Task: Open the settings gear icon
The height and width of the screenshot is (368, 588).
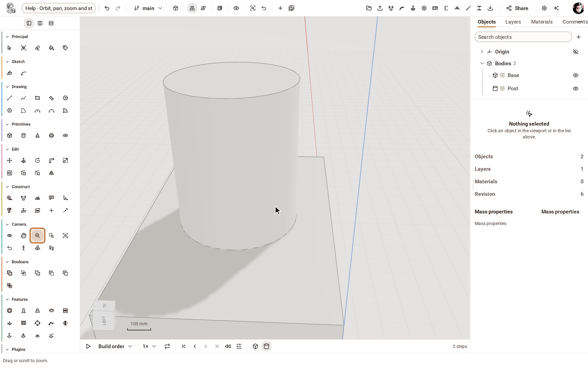Action: click(x=544, y=8)
